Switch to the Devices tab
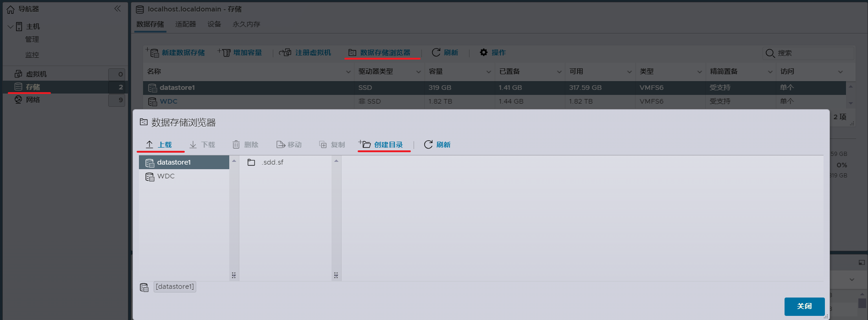Image resolution: width=868 pixels, height=320 pixels. (214, 24)
